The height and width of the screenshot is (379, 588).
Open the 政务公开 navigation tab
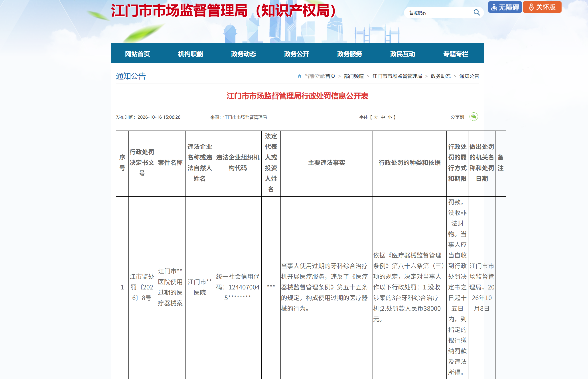296,54
